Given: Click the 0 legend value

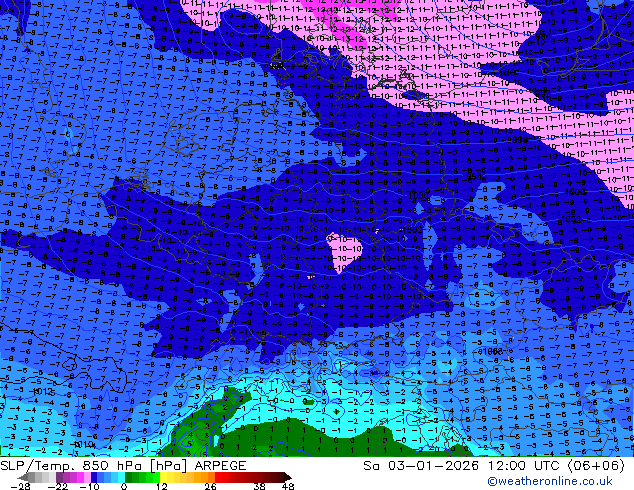Looking at the screenshot, I should 124,486.
